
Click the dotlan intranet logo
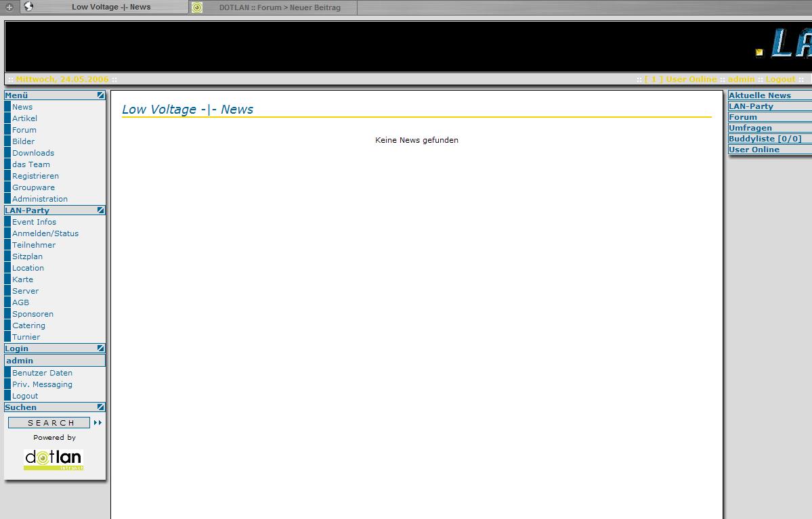tap(54, 459)
